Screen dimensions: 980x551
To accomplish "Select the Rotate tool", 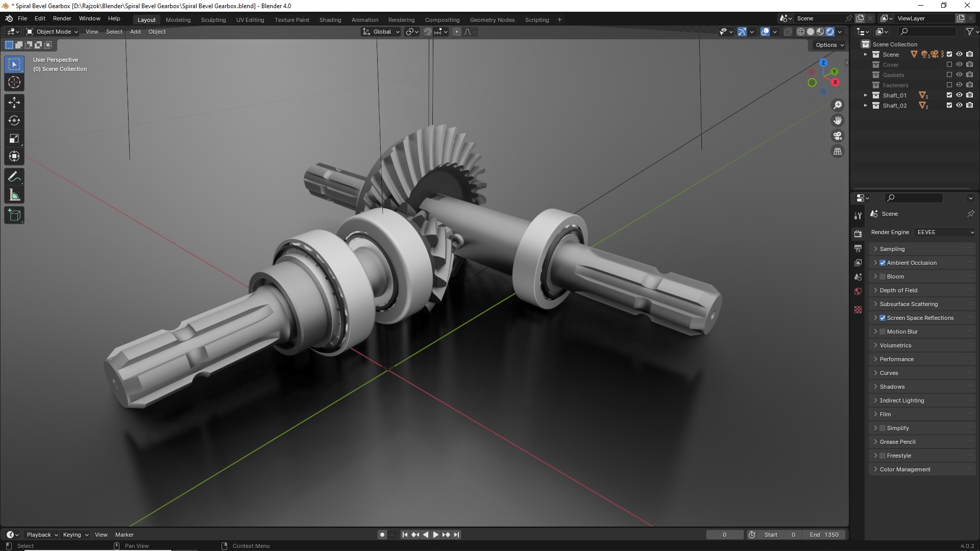I will click(x=14, y=120).
